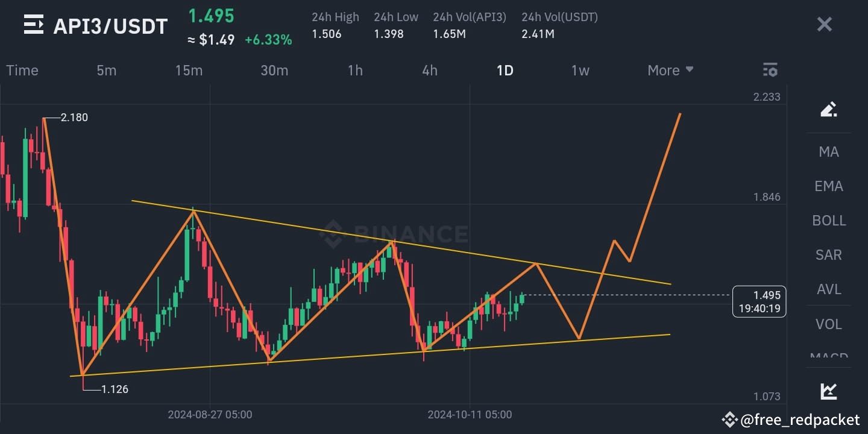
Task: Switch to the 5m timeframe
Action: pos(106,70)
